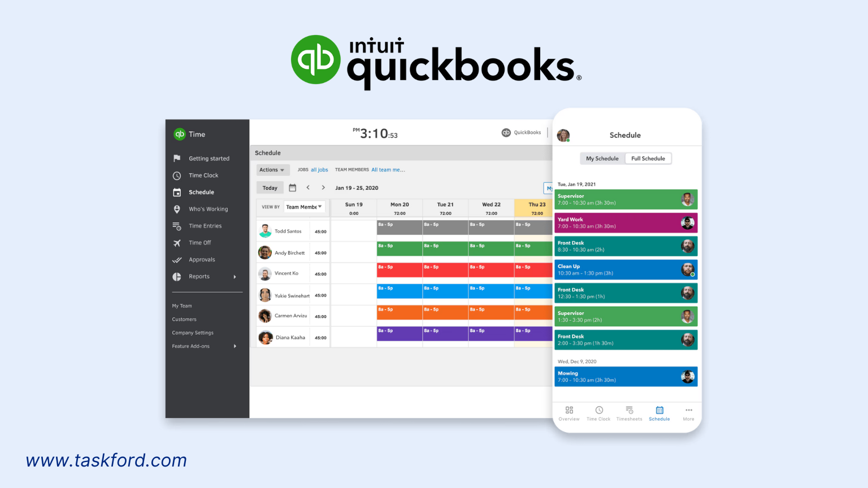Click Yukie Swinehart blue shift on Tue 21

point(445,291)
